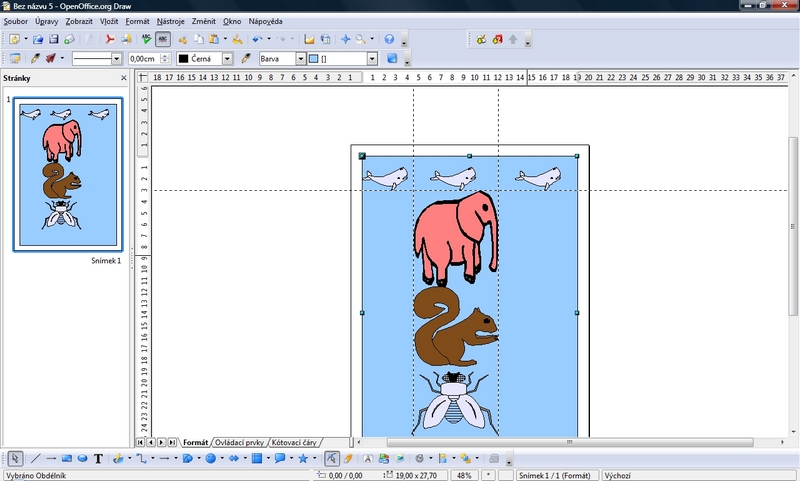The image size is (800, 481).
Task: Click the Help question mark icon
Action: 390,40
